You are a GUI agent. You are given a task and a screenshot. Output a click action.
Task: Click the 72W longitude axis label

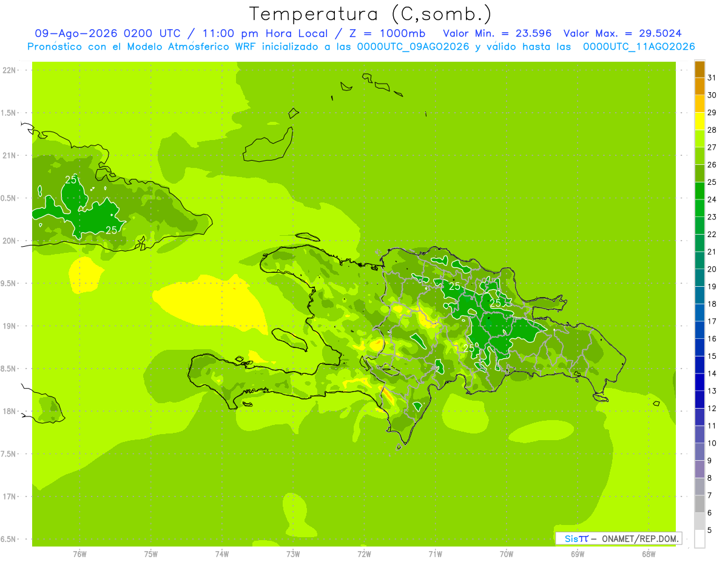364,554
